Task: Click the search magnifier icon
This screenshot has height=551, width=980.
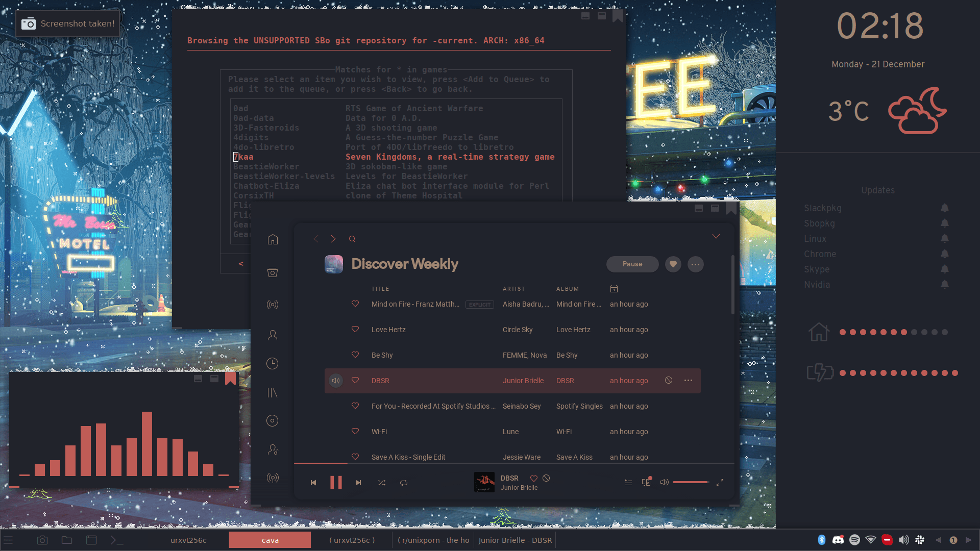Action: pyautogui.click(x=352, y=239)
